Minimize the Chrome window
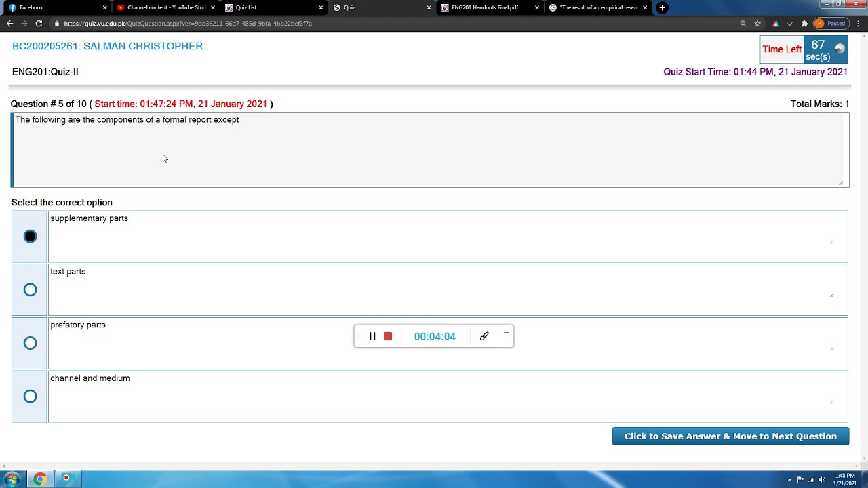Screen dimensions: 868x488 pyautogui.click(x=825, y=3)
